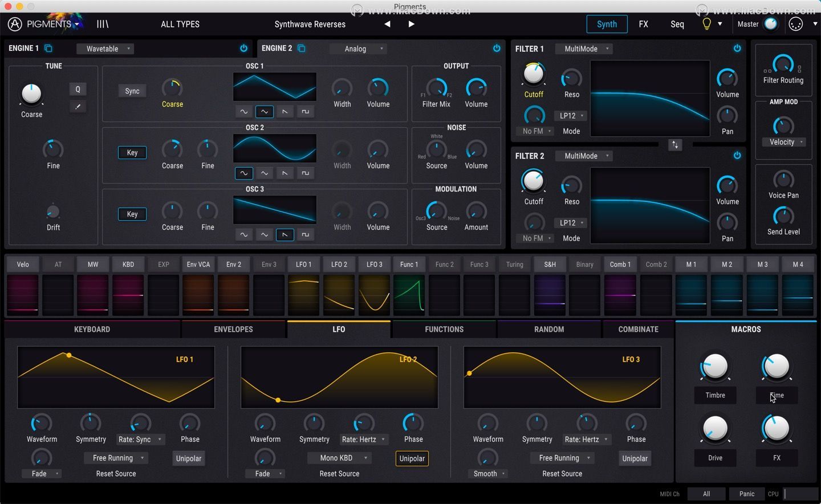Toggle Engine 1 power button
821x504 pixels.
coord(244,48)
